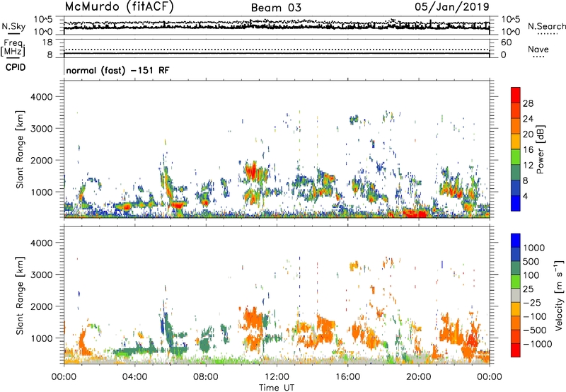Click the velocity colorbar tick '-500'

coord(535,330)
